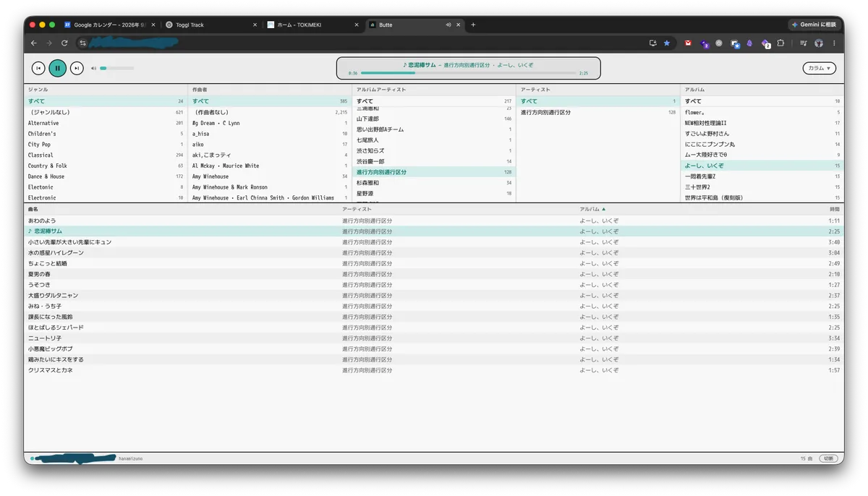Skip to the next track

[77, 68]
